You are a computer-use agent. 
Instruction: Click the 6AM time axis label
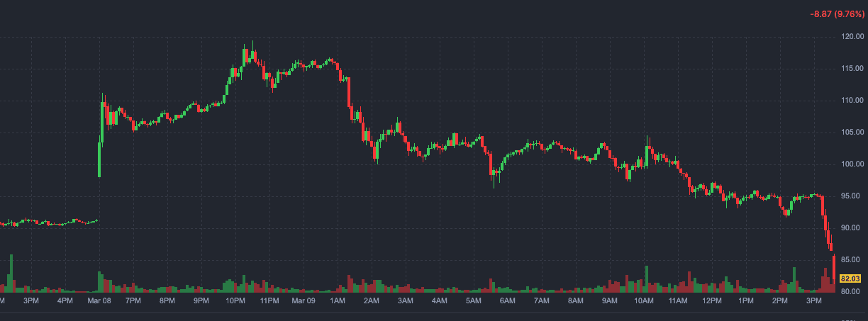[507, 301]
